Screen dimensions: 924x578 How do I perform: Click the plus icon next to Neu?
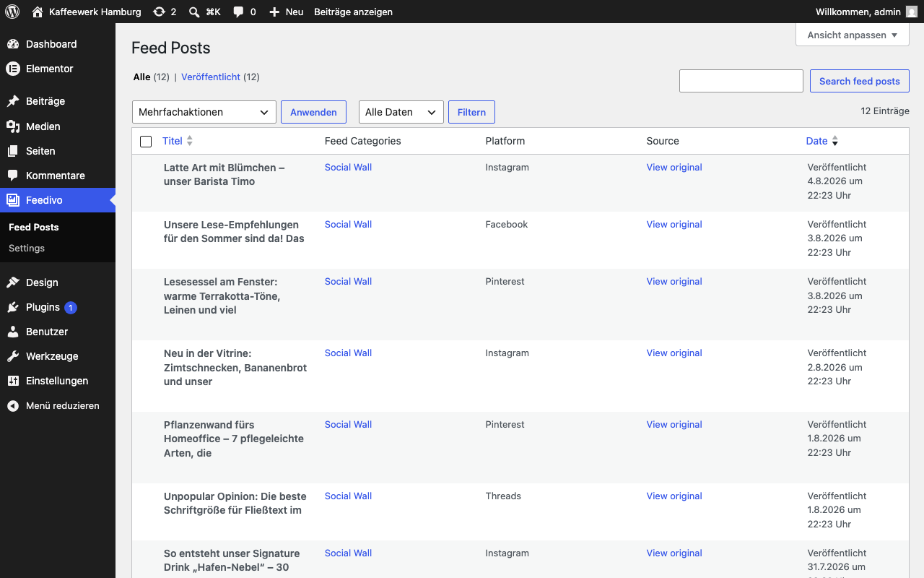[274, 12]
